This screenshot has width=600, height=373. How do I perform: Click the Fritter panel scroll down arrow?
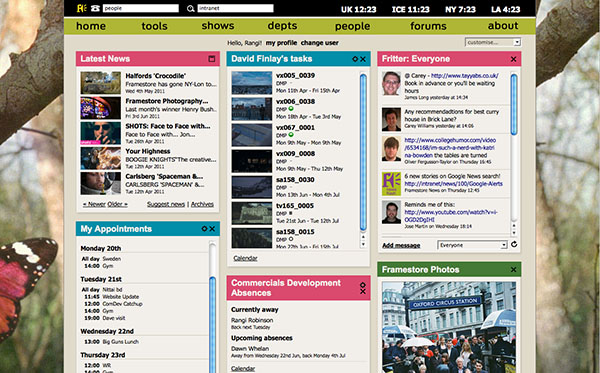coord(514,233)
